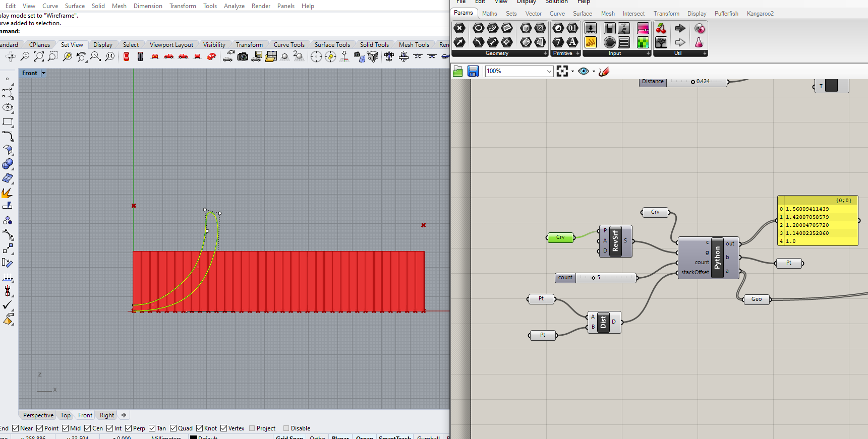Switch to the Perspective viewport tab
Screen dimensions: 868x439
coord(38,415)
